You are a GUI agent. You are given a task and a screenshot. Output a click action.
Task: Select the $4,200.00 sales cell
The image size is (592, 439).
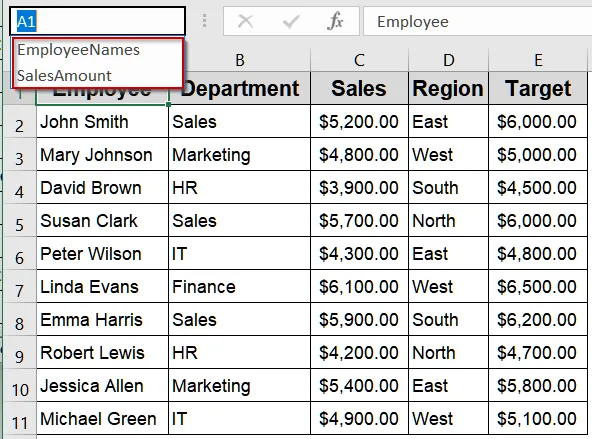[359, 353]
